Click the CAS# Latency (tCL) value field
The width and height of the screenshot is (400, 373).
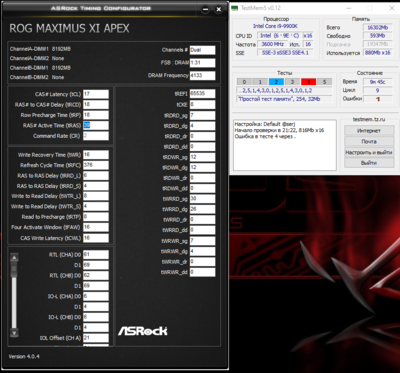pos(96,94)
